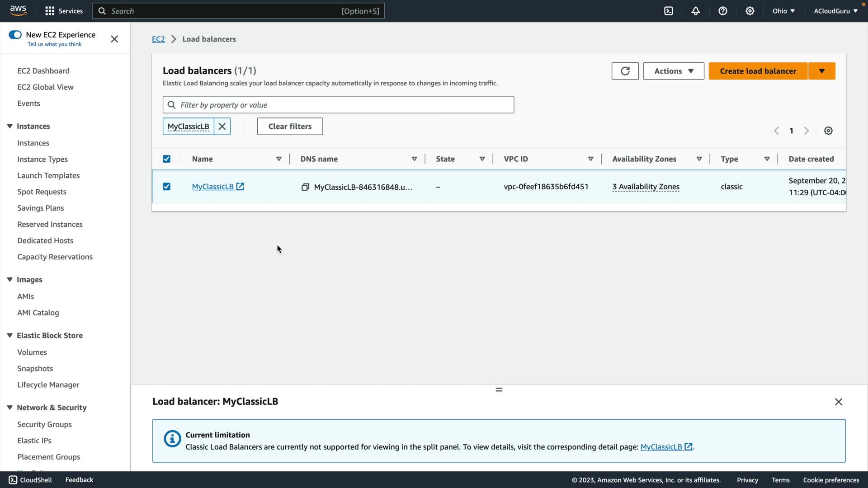
Task: Open Security Groups in the sidebar
Action: [44, 424]
